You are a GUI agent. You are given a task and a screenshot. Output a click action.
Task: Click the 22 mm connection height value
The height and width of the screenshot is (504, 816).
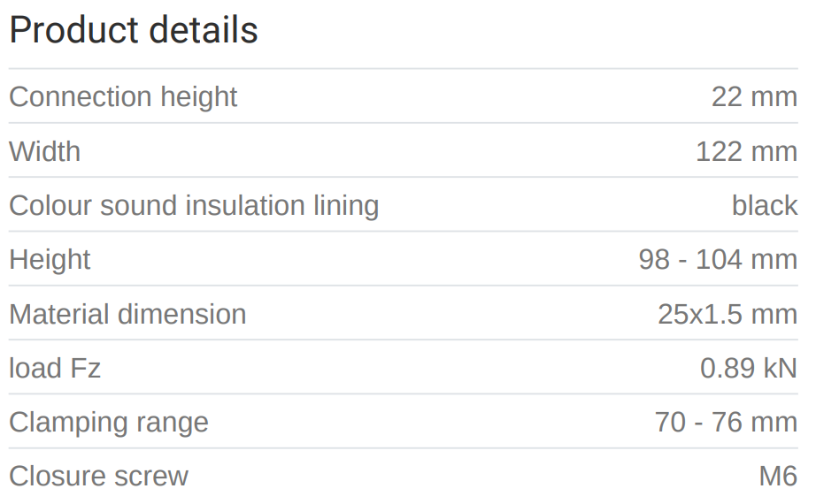(754, 96)
